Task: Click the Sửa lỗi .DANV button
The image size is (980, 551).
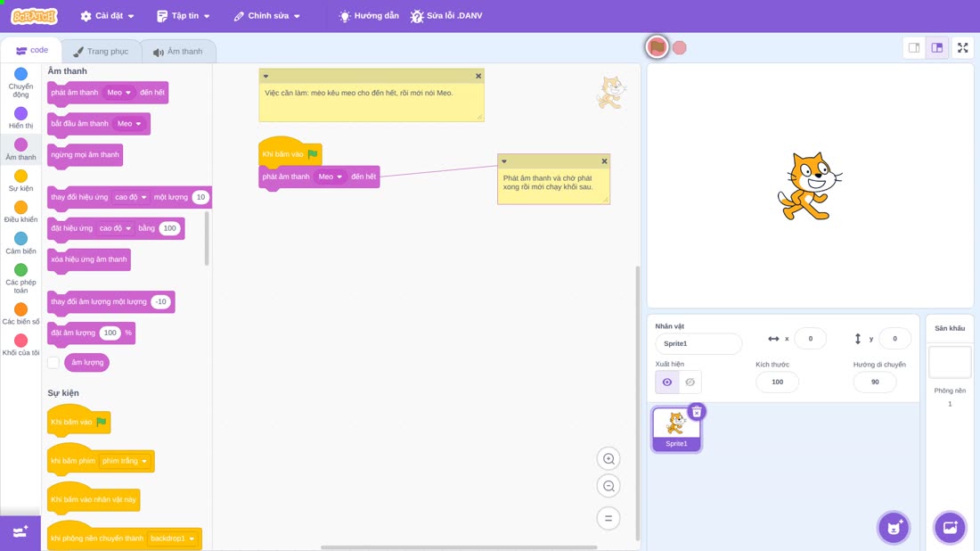Action: [x=446, y=16]
